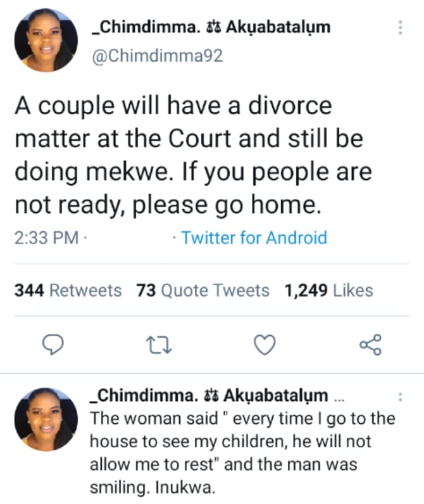
Task: Open the @Chimdimma92 handle
Action: tap(158, 56)
